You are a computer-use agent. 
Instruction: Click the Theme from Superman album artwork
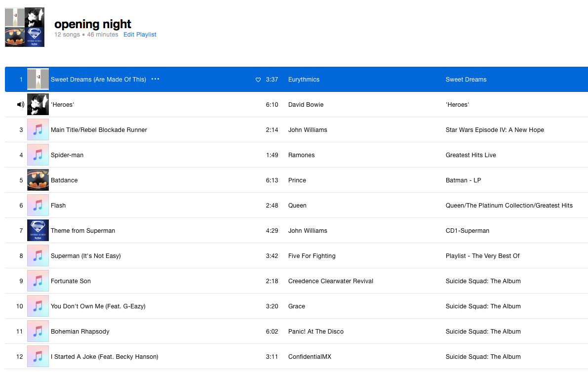[38, 231]
